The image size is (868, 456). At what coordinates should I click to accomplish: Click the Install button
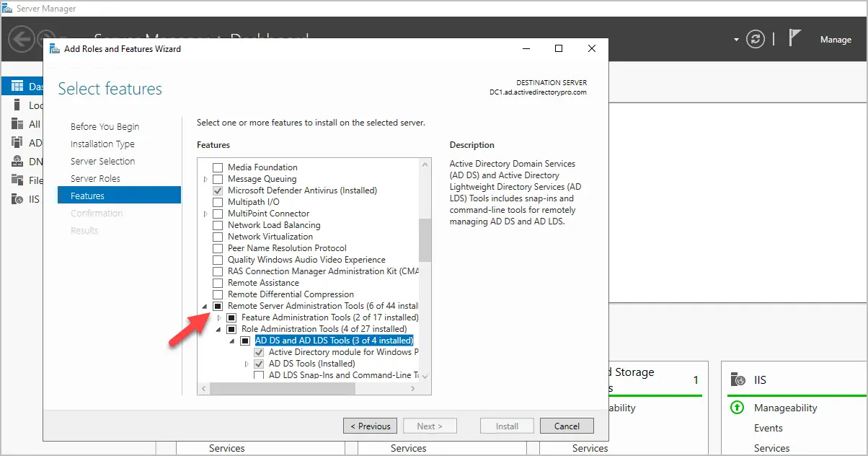coord(507,426)
